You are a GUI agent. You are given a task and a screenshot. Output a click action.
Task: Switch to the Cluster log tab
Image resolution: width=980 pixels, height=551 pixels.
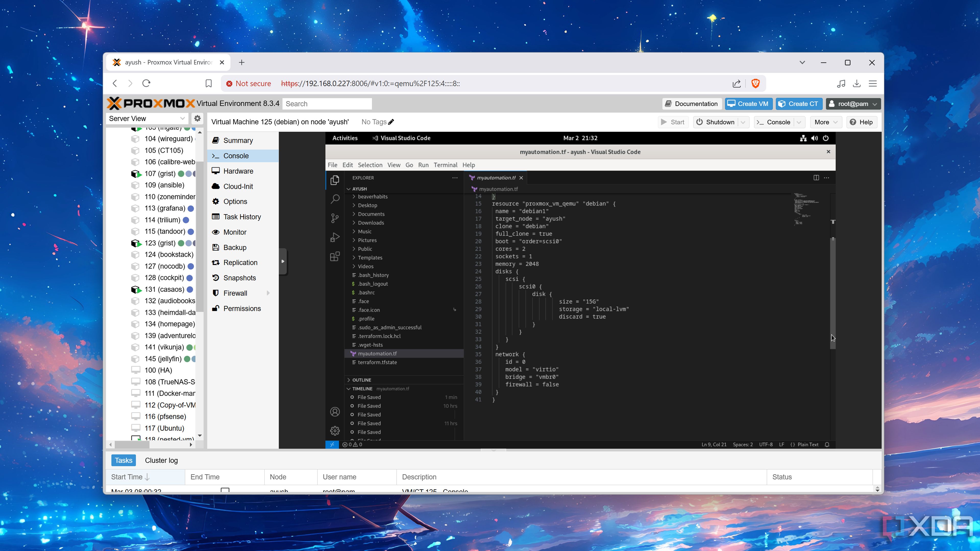pos(161,460)
